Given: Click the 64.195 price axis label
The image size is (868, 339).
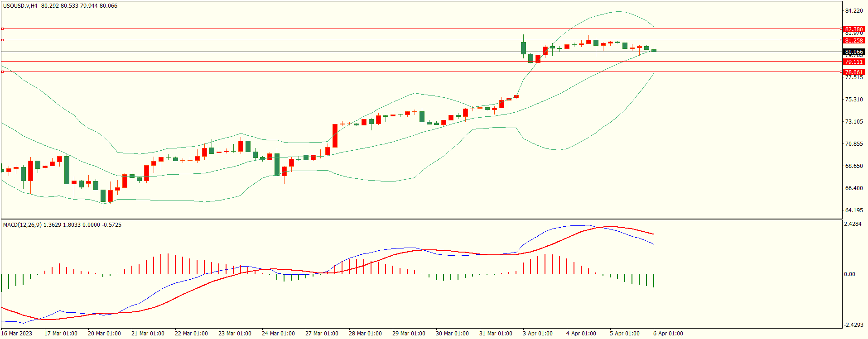Looking at the screenshot, I should tap(854, 210).
